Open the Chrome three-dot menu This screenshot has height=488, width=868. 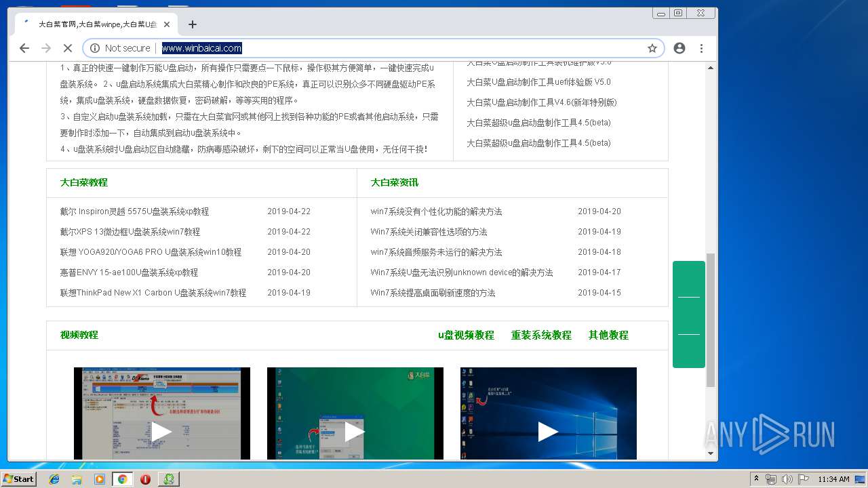(701, 48)
